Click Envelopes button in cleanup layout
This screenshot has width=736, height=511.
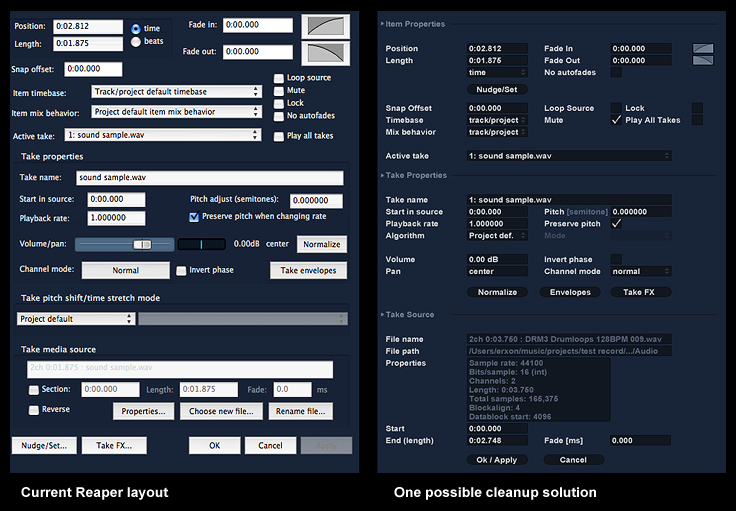click(570, 292)
